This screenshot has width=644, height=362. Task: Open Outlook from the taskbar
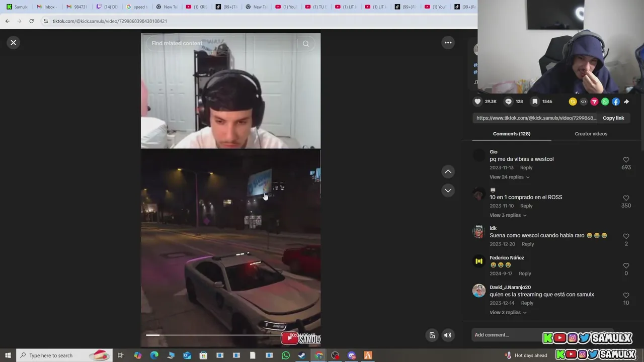click(187, 355)
